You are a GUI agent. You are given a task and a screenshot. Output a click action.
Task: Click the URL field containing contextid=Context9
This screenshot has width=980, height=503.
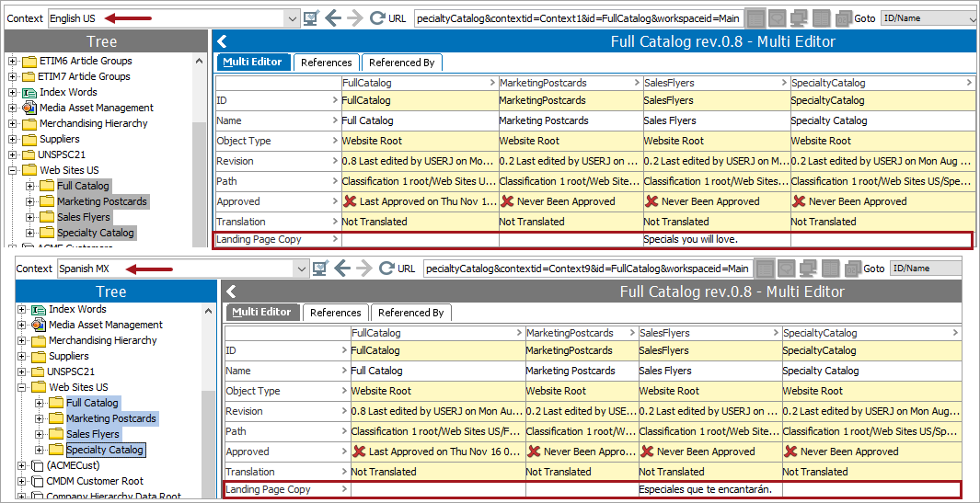tap(587, 269)
